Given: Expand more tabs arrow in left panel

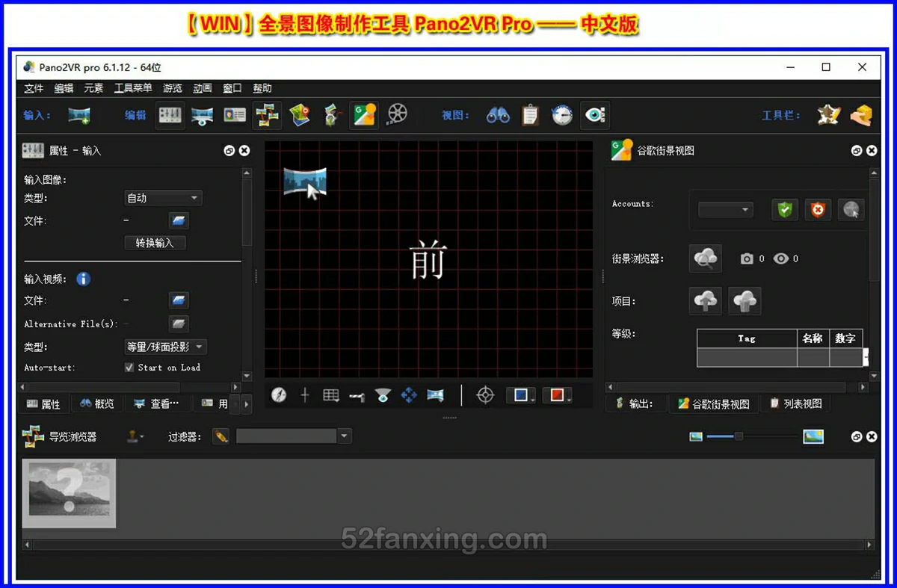Looking at the screenshot, I should click(247, 404).
